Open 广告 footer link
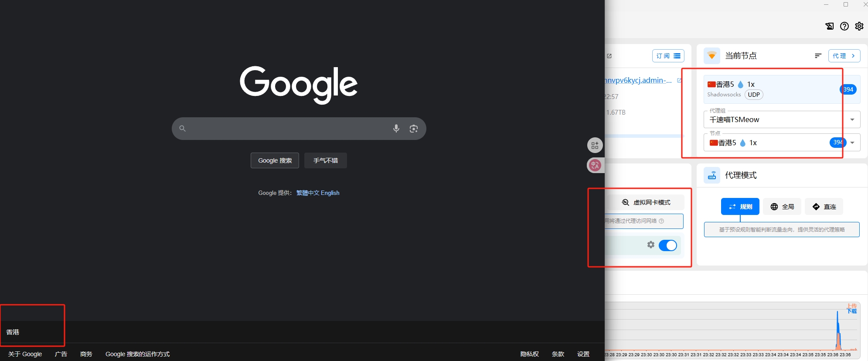The image size is (868, 361). click(x=61, y=354)
